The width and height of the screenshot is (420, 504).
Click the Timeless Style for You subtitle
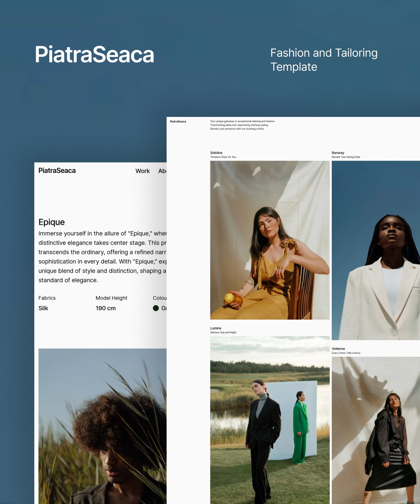pos(223,157)
